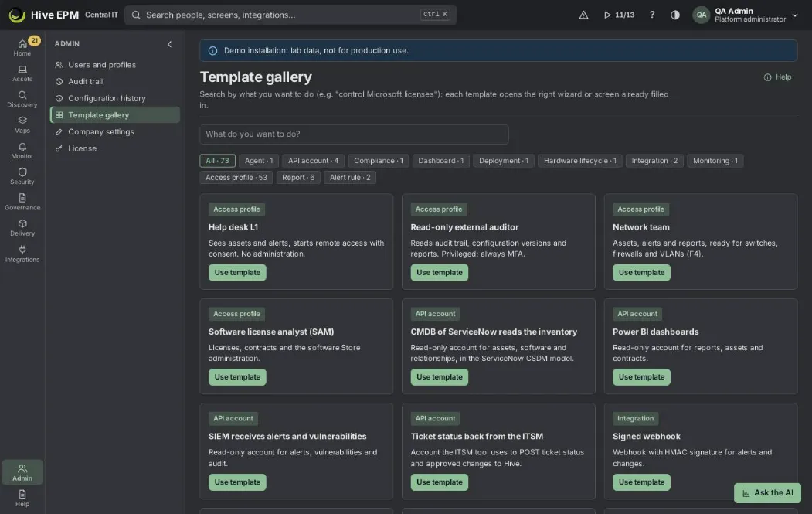Open the Monitor section
The height and width of the screenshot is (514, 812).
coord(22,151)
